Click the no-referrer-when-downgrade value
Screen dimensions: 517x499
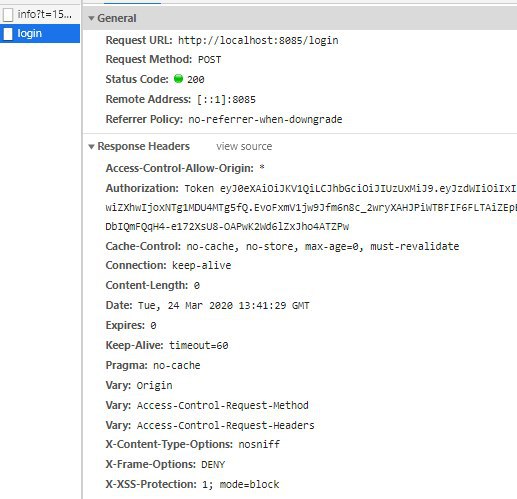265,119
